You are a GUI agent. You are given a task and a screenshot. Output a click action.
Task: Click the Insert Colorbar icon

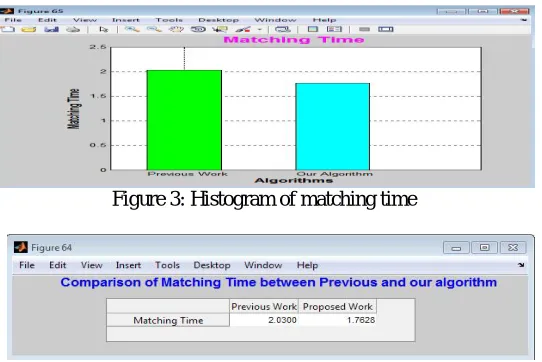[x=313, y=29]
